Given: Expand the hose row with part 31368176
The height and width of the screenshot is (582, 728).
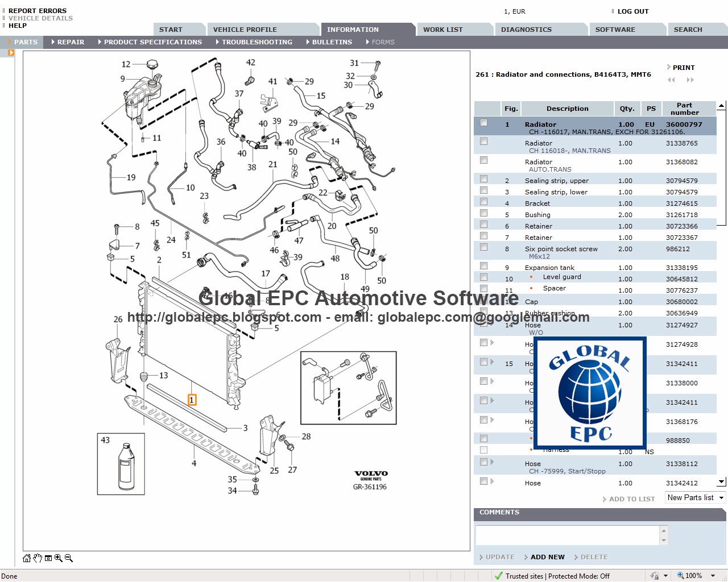Looking at the screenshot, I should (x=492, y=420).
